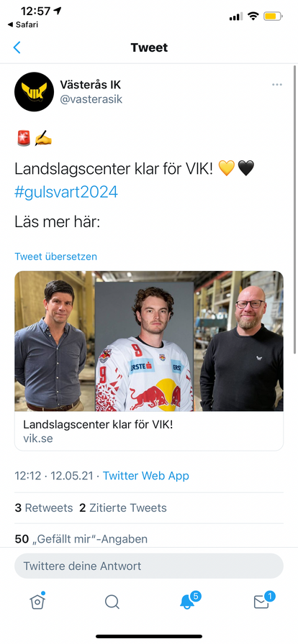
Task: Open the tweet's image preview card
Action: tap(149, 341)
